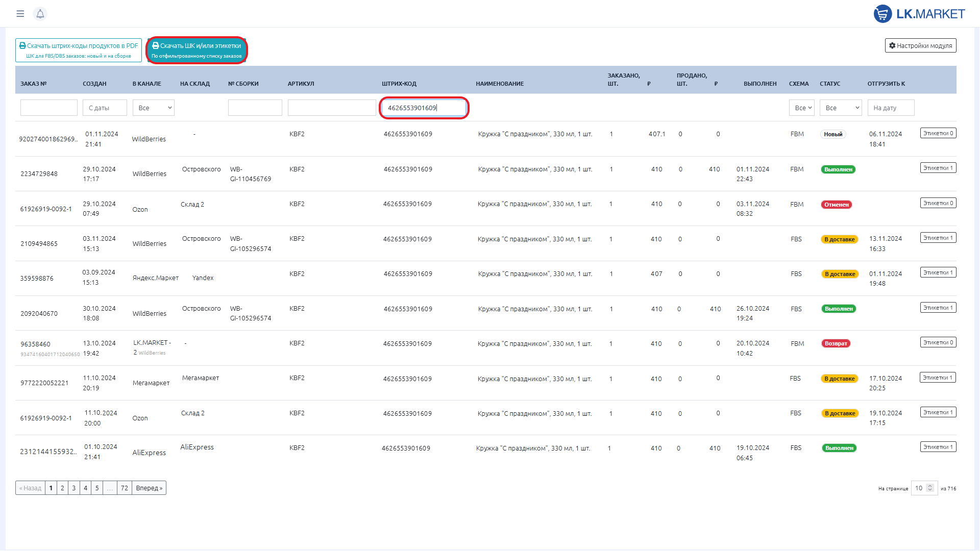Open the notifications bell
This screenshot has width=980, height=551.
[40, 14]
